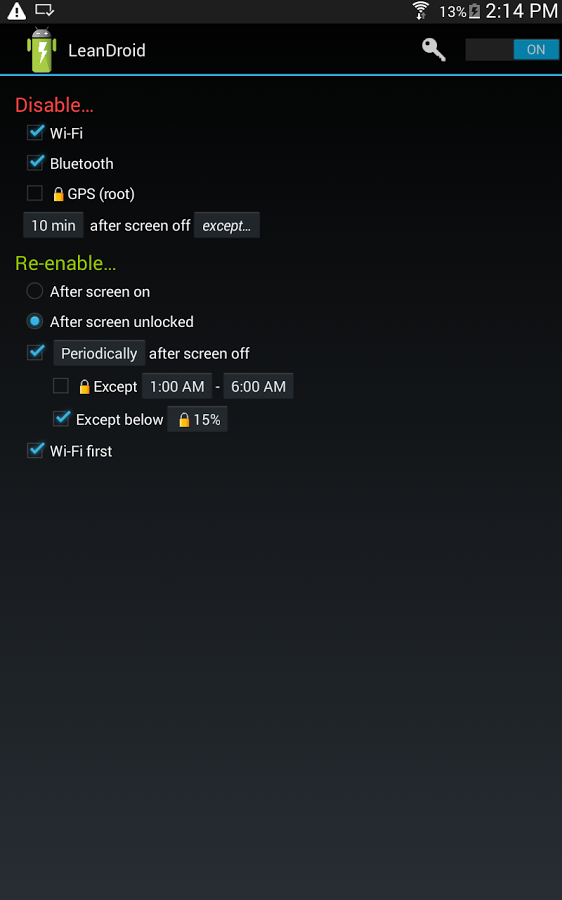Uncheck the Bluetooth disable checkbox

(x=35, y=163)
